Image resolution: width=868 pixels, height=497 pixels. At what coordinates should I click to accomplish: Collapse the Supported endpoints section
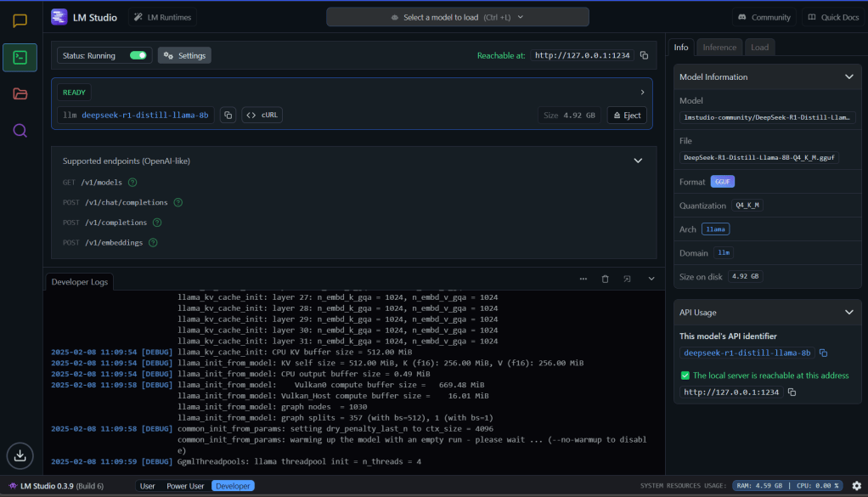[x=639, y=161]
